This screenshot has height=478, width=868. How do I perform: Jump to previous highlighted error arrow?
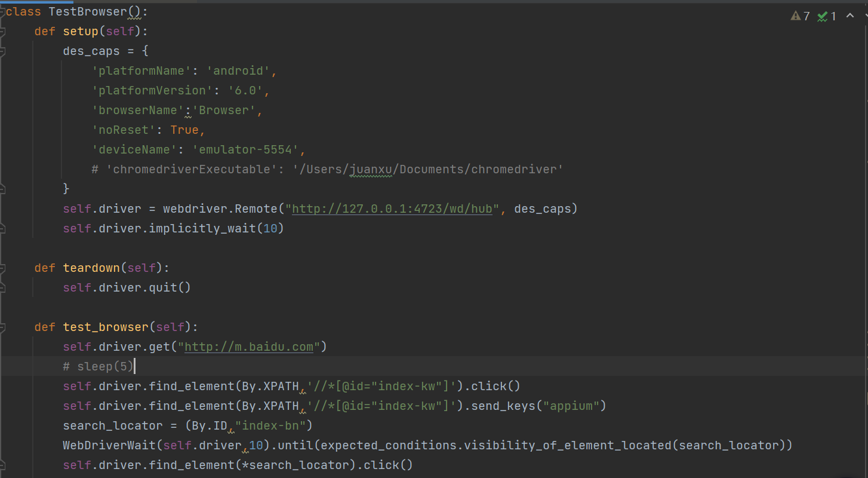coord(850,16)
